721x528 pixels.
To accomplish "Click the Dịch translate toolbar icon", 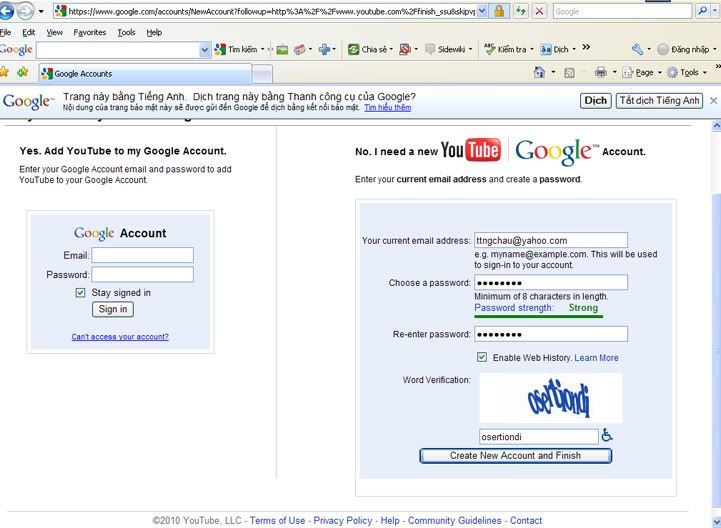I will click(546, 49).
